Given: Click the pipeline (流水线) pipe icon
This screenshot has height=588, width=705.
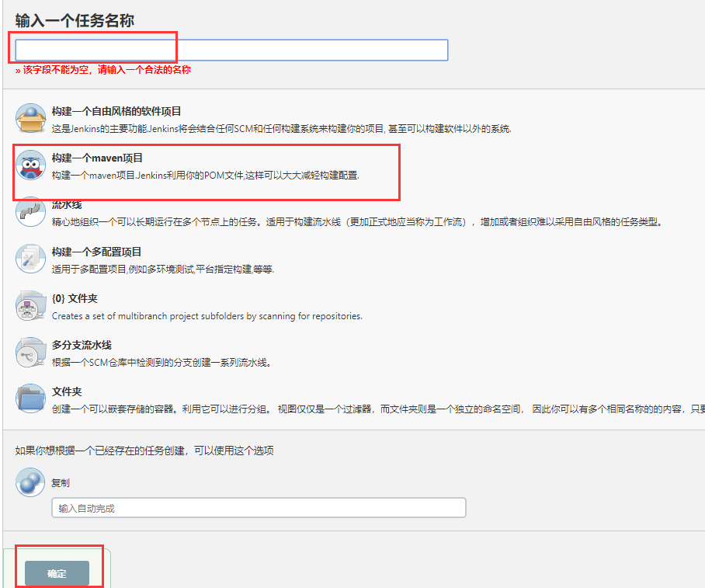Looking at the screenshot, I should (x=30, y=212).
